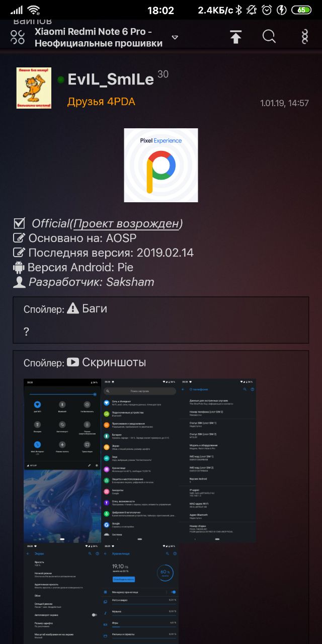
Task: Open the four-circles menu icon in the header
Action: [18, 37]
